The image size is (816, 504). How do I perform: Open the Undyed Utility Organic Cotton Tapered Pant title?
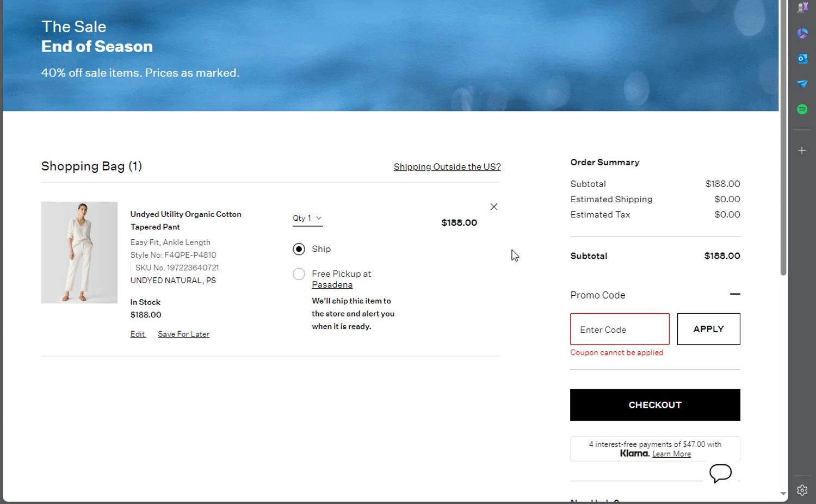pyautogui.click(x=186, y=220)
